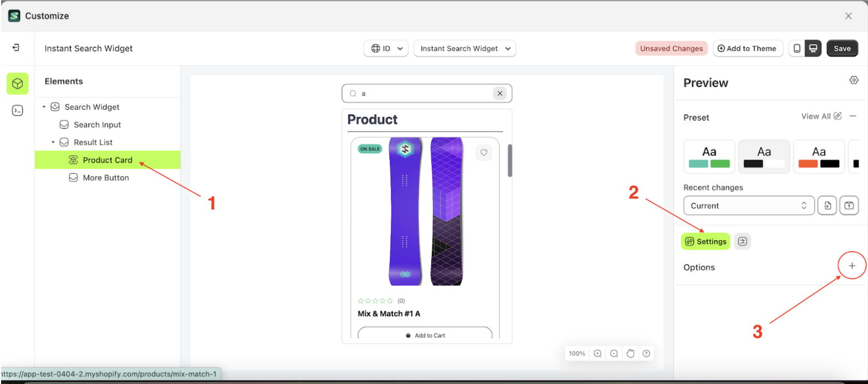Screen dimensions: 868x384
Task: Expand the Current recent changes dropdown
Action: coord(748,205)
